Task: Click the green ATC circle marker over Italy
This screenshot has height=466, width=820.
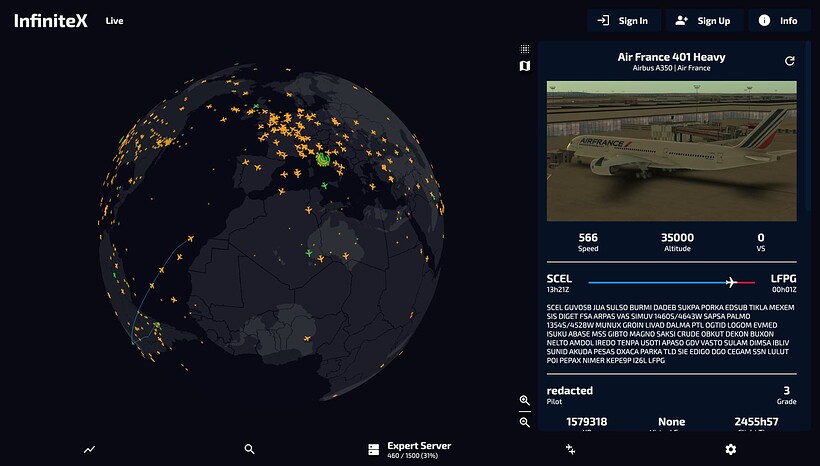Action: point(323,159)
